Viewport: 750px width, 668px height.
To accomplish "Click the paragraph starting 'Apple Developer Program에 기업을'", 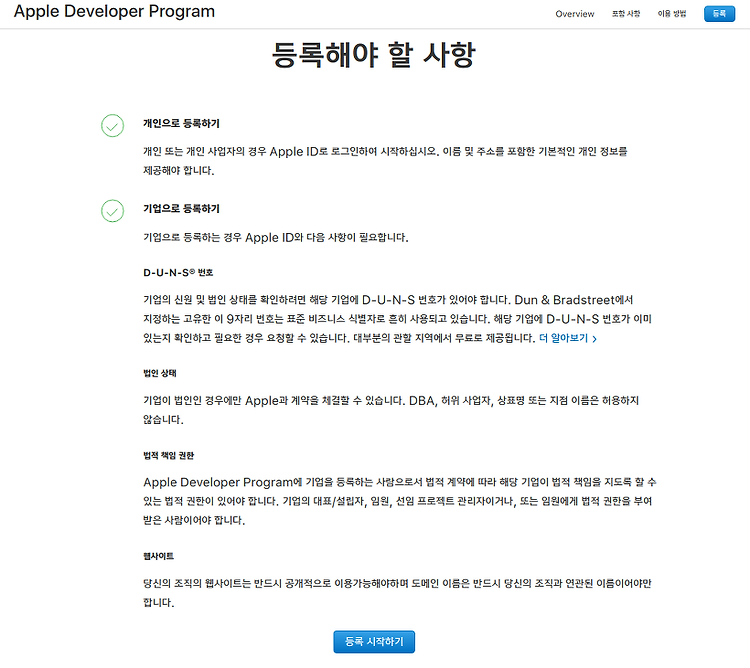I will (400, 501).
